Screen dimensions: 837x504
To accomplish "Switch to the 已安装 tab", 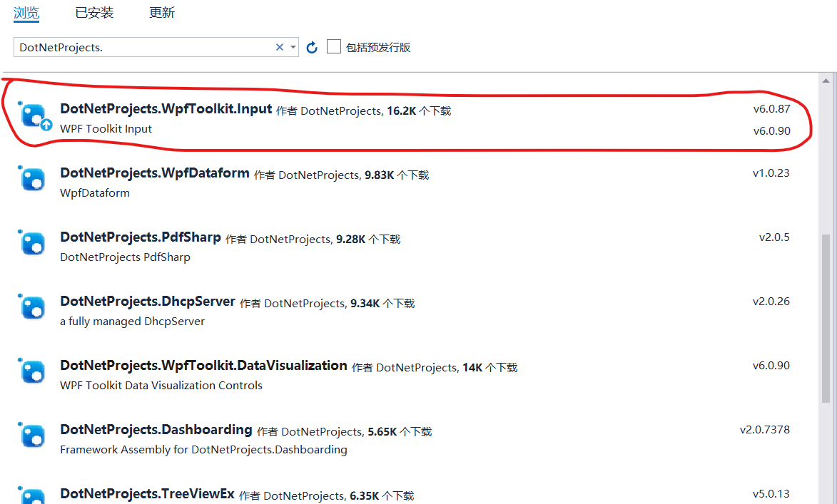I will tap(94, 12).
